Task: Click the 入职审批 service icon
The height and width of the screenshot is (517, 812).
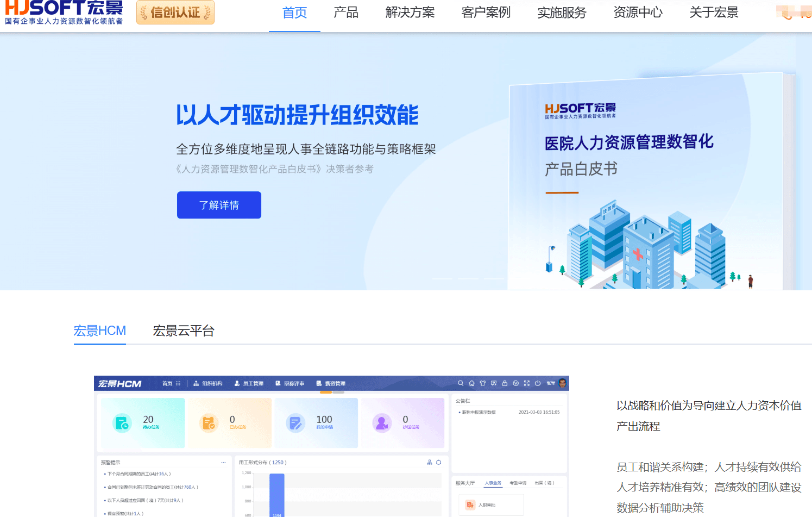Action: point(470,505)
